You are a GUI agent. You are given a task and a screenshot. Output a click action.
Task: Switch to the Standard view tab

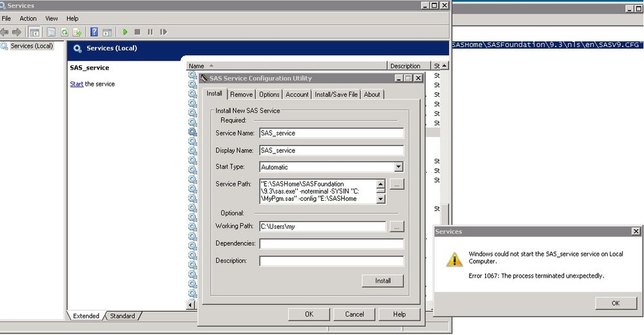(122, 316)
